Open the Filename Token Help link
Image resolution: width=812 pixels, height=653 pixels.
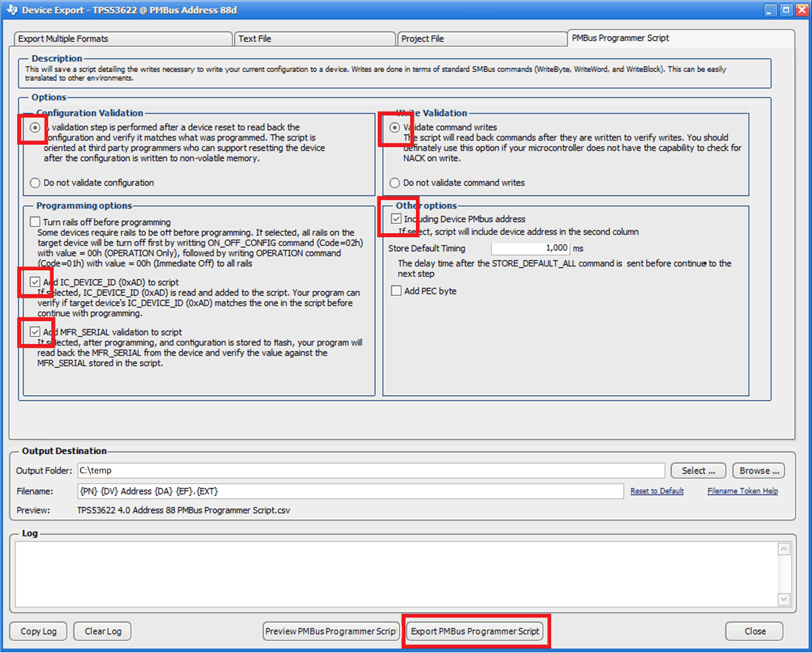coord(742,491)
